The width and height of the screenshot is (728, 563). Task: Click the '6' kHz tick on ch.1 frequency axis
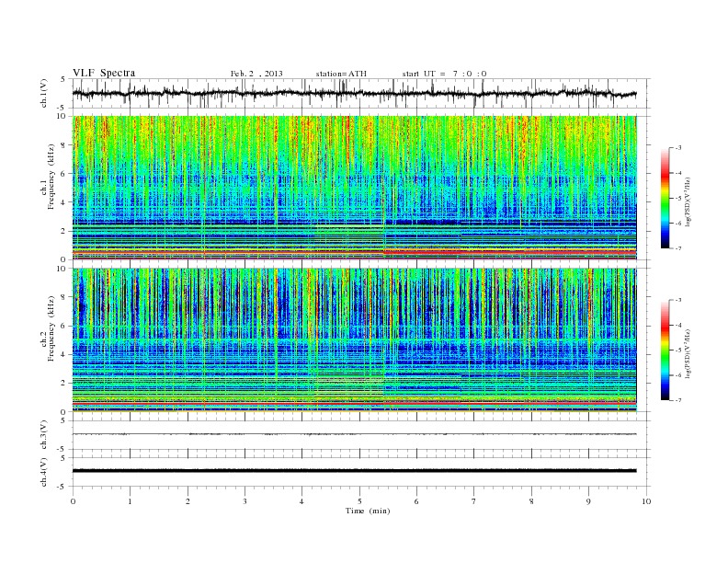pyautogui.click(x=64, y=174)
